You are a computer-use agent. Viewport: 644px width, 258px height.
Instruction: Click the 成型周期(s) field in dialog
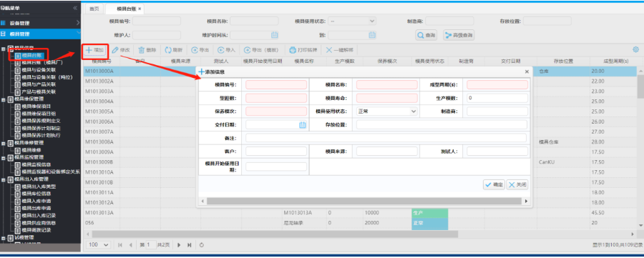coord(497,84)
